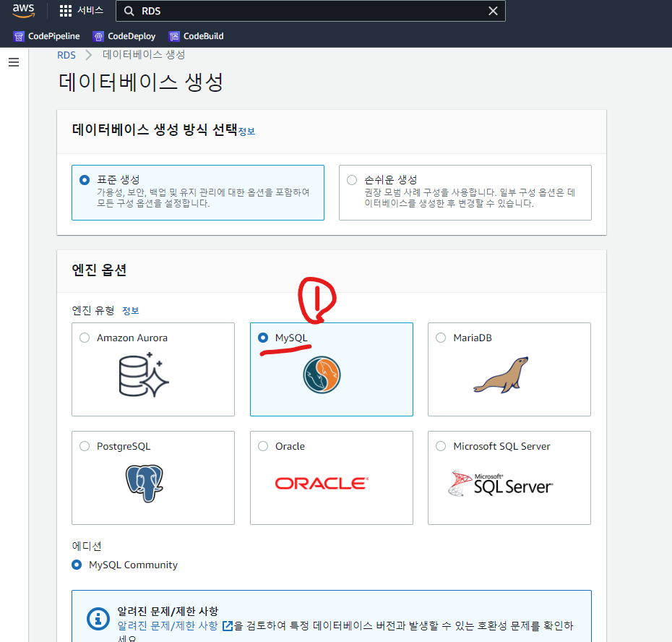Open 정보 link next to 데이터베이스 생성 방식 선택
This screenshot has height=642, width=672.
pyautogui.click(x=246, y=132)
